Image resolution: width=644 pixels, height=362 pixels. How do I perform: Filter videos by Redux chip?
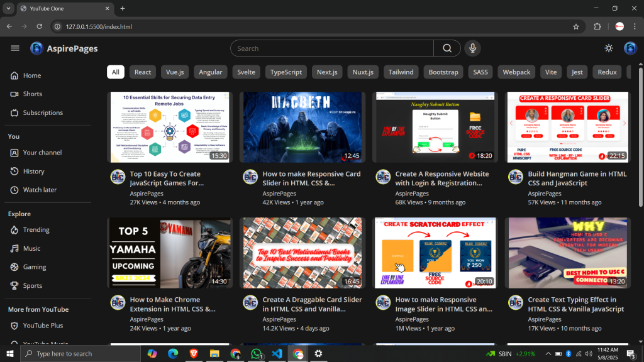[607, 72]
